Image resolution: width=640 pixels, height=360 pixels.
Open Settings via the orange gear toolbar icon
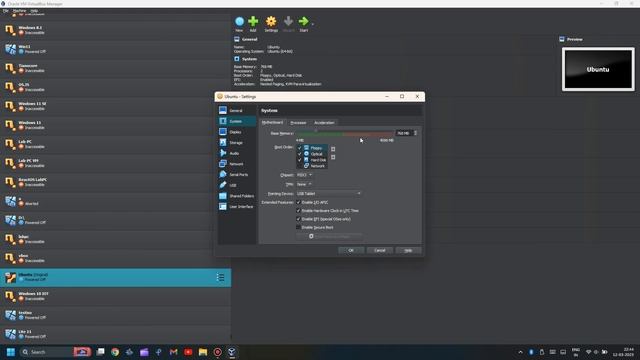click(x=271, y=21)
